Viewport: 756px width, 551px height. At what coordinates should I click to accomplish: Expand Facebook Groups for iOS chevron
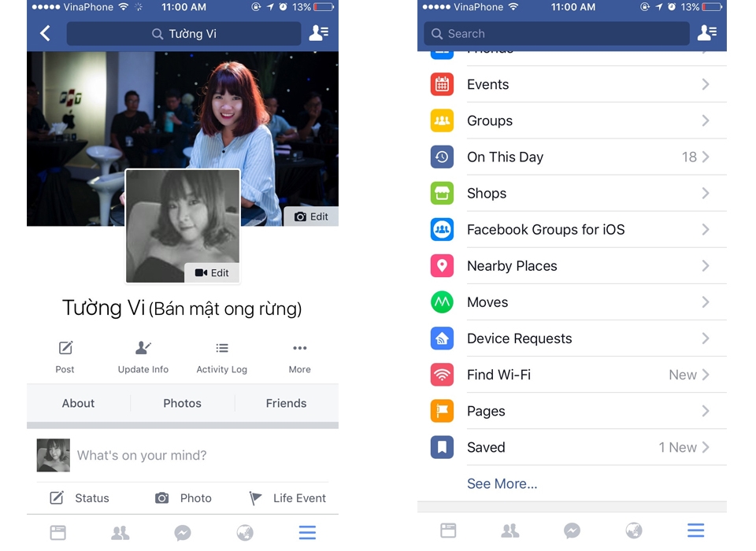[x=706, y=229]
